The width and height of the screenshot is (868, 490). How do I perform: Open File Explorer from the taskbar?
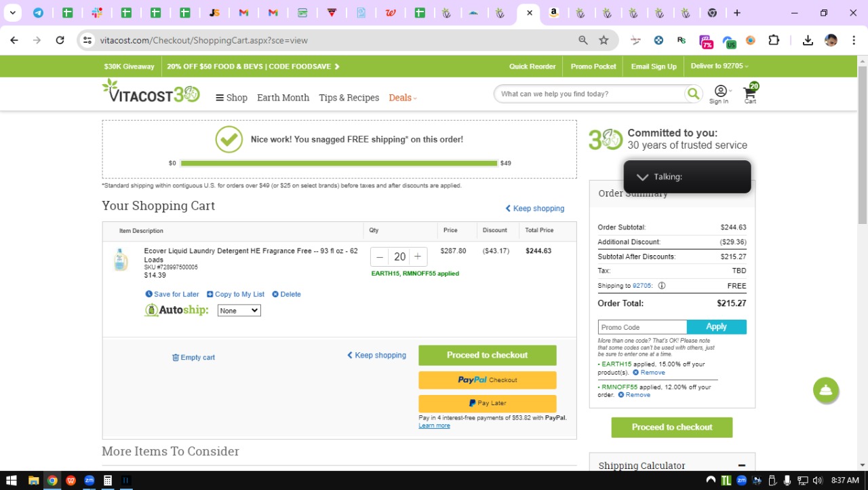point(33,480)
